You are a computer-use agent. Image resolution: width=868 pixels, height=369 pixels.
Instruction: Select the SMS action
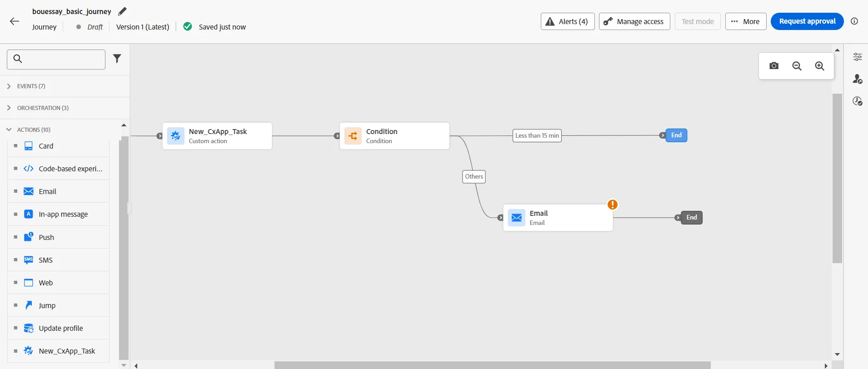[59, 260]
